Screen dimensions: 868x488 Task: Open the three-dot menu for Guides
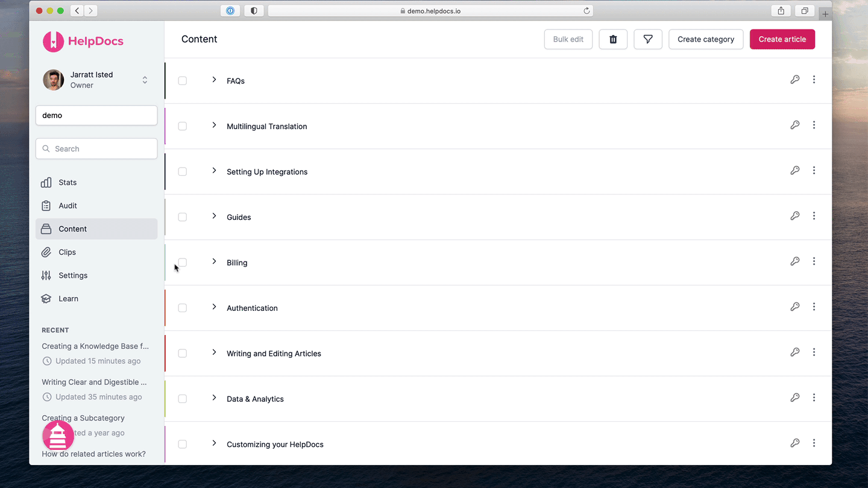click(x=814, y=216)
